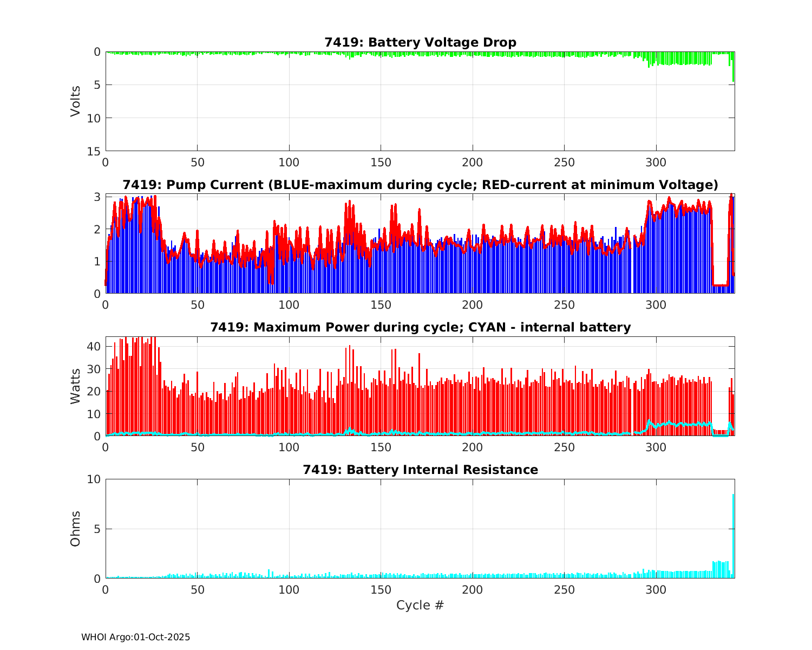812x650 pixels.
Task: Click the 5 tick label on the Ohms axis
Action: click(x=97, y=529)
